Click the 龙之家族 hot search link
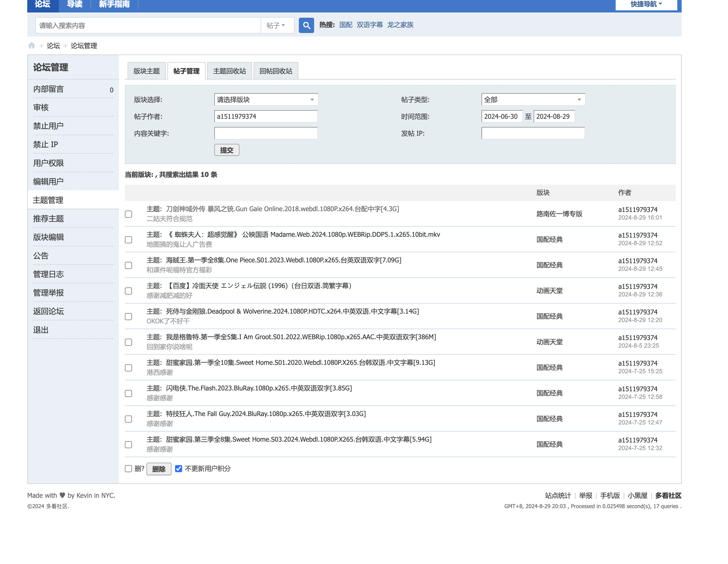The image size is (728, 564). (x=400, y=25)
